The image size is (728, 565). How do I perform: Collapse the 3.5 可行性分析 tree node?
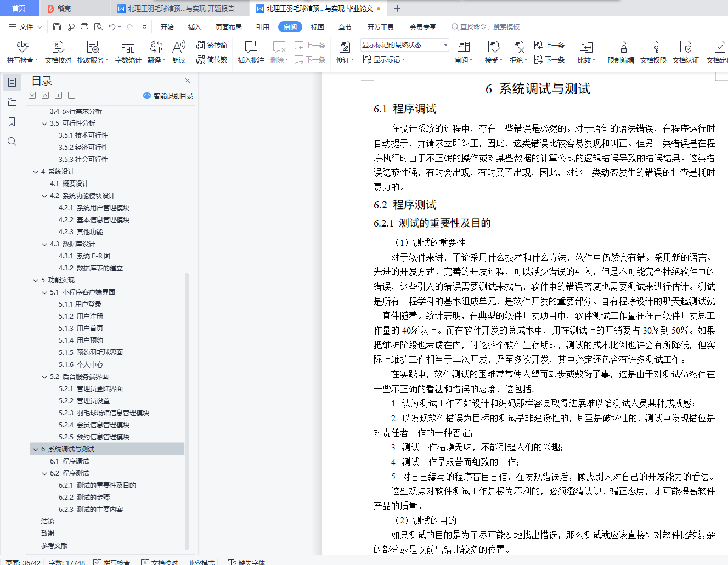click(44, 123)
